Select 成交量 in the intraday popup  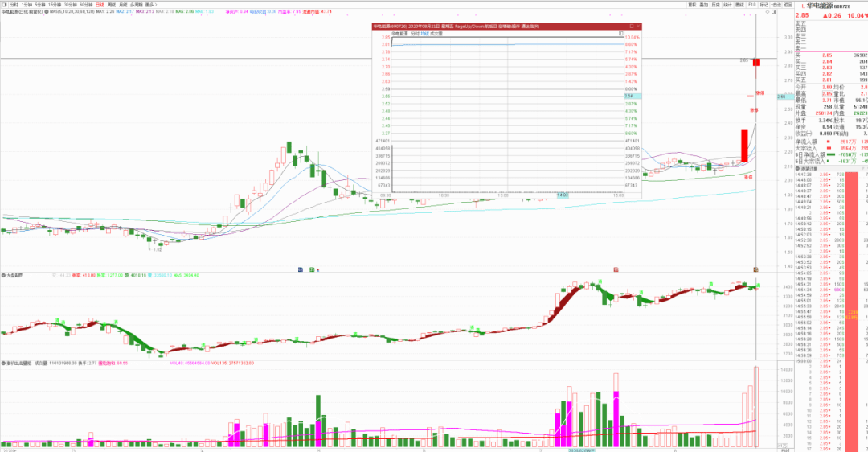436,33
